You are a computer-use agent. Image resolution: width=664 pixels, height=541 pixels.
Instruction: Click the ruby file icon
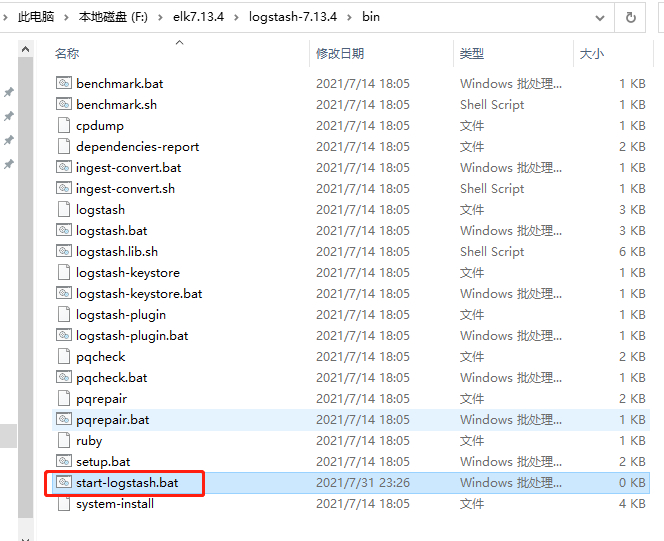coord(64,440)
